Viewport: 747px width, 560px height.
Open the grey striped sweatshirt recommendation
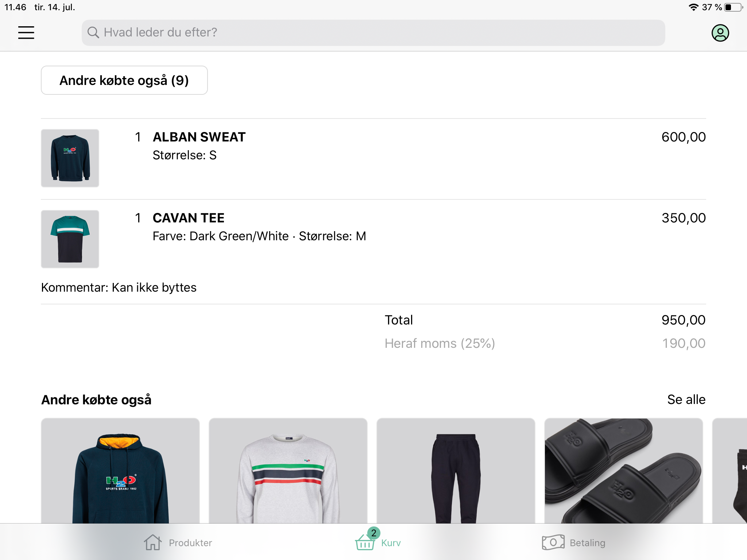288,471
